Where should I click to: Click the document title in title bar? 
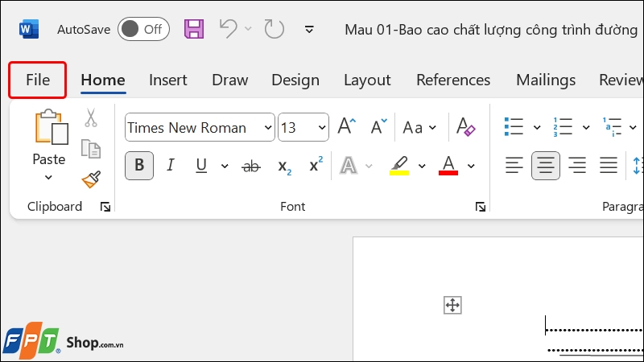coord(491,30)
